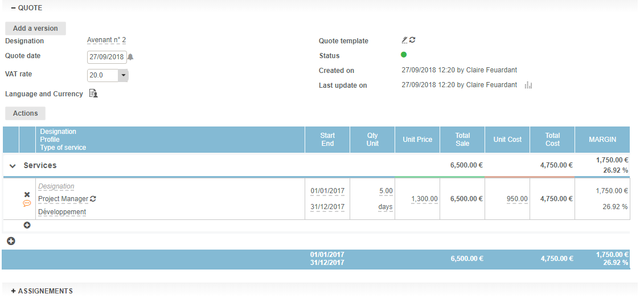Screen dimensions: 644x302
Task: Open the VAT rate dropdown arrow
Action: click(123, 75)
